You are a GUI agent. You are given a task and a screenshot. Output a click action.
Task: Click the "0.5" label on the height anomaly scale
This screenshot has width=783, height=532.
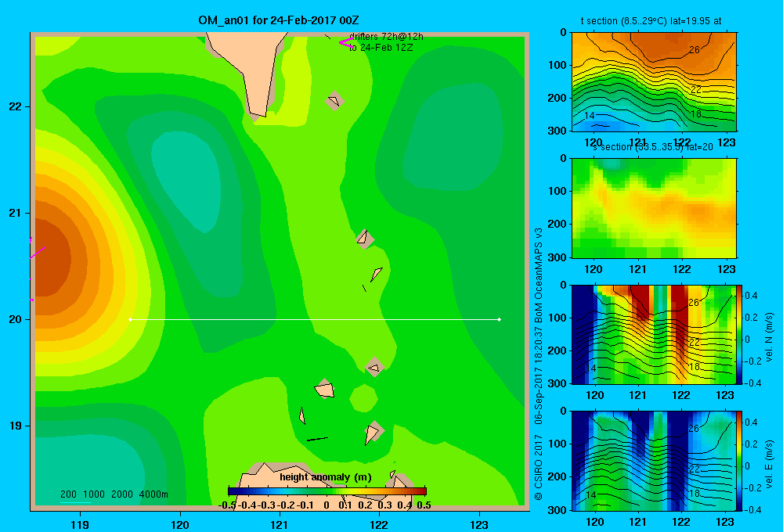pos(424,505)
